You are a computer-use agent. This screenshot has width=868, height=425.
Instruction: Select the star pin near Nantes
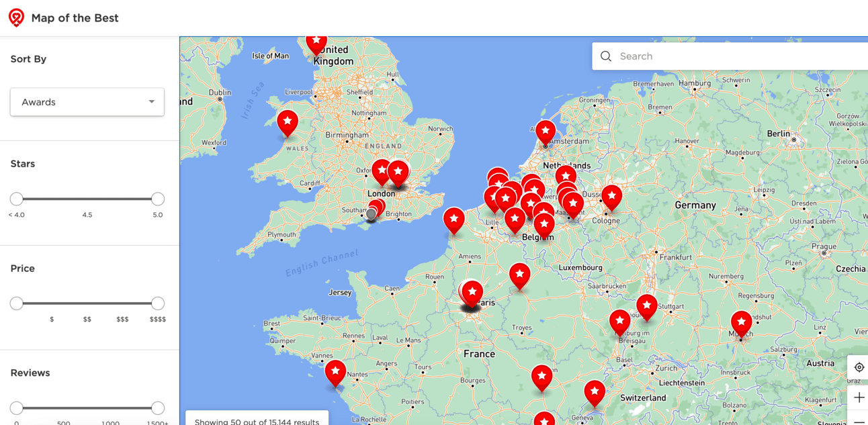tap(335, 373)
